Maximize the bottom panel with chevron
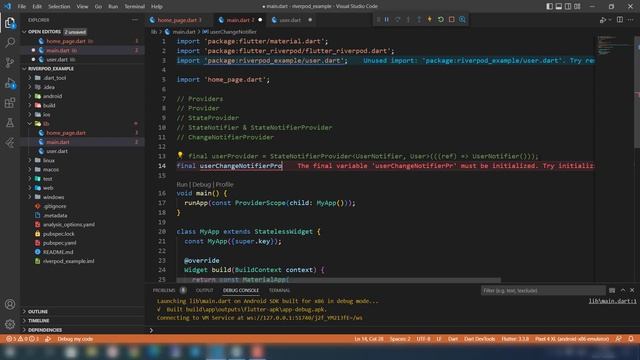Image resolution: width=640 pixels, height=360 pixels. point(623,290)
